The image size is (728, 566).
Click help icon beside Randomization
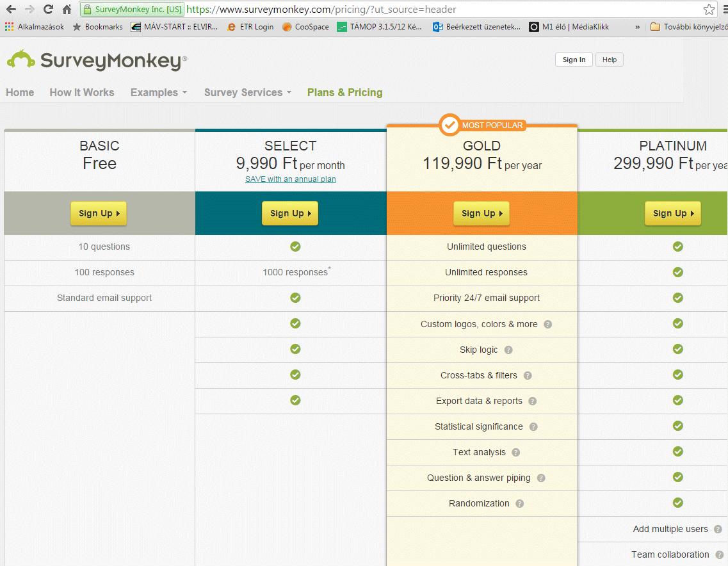click(519, 504)
